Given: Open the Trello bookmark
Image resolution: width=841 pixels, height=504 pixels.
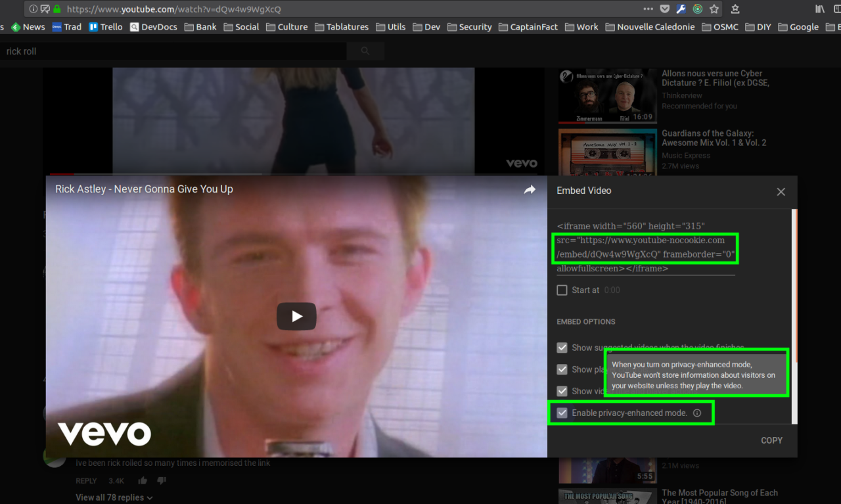Looking at the screenshot, I should pos(106,27).
